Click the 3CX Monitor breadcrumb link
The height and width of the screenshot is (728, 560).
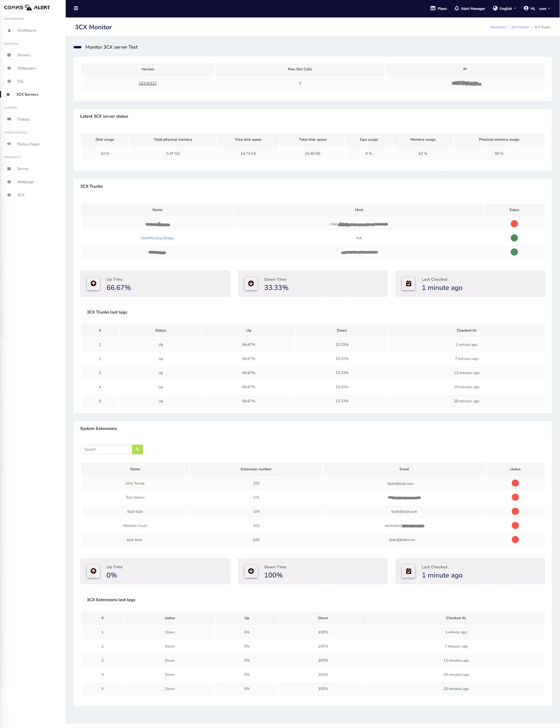pos(520,27)
